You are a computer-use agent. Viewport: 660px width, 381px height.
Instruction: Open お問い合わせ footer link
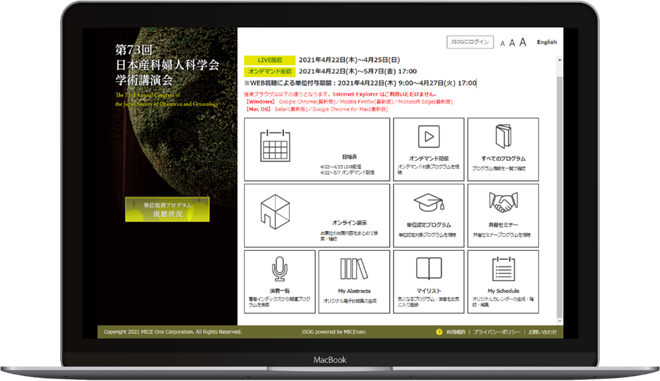[543, 332]
